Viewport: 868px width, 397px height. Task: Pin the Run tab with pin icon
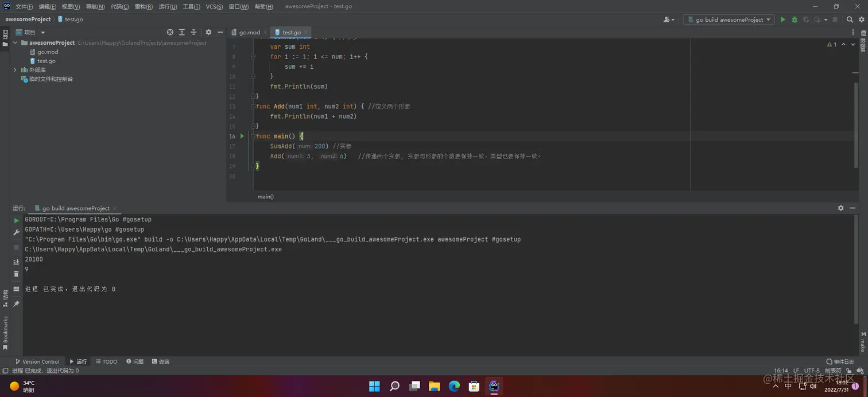click(x=16, y=303)
